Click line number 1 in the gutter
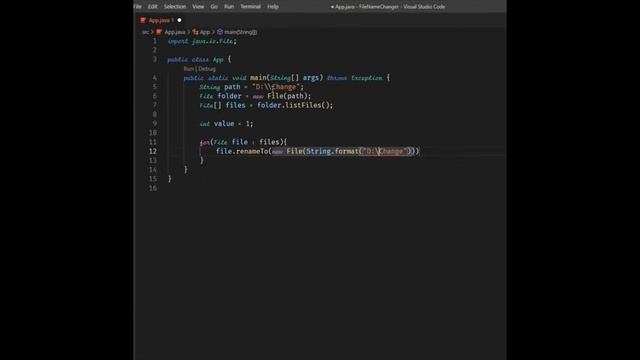640x360 pixels. [x=155, y=41]
